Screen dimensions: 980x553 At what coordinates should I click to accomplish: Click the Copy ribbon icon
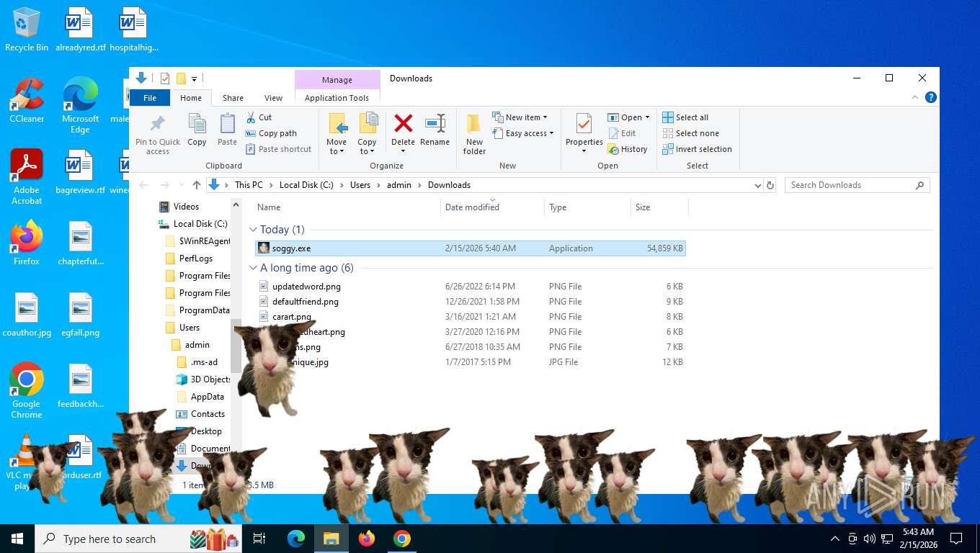pos(197,124)
